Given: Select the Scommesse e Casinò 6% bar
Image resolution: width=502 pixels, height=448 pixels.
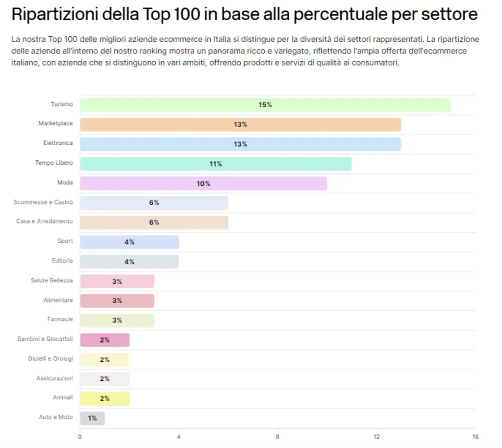Looking at the screenshot, I should (x=154, y=203).
